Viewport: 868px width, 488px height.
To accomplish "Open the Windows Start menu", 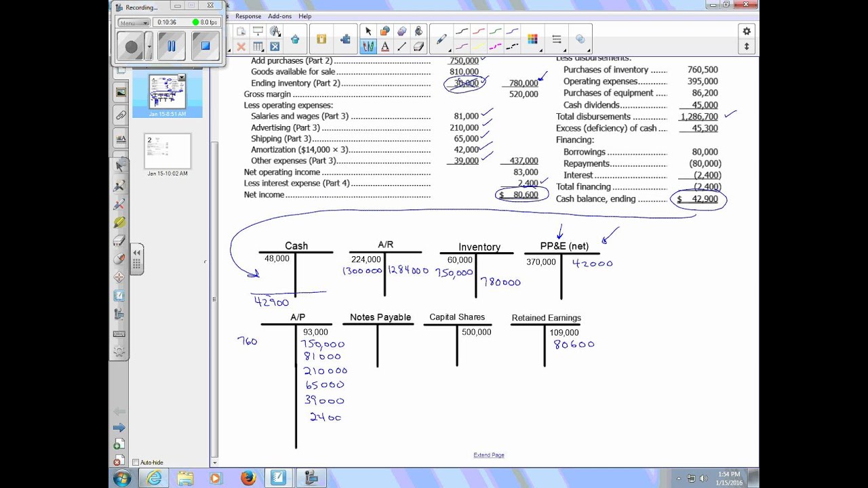I will point(123,478).
